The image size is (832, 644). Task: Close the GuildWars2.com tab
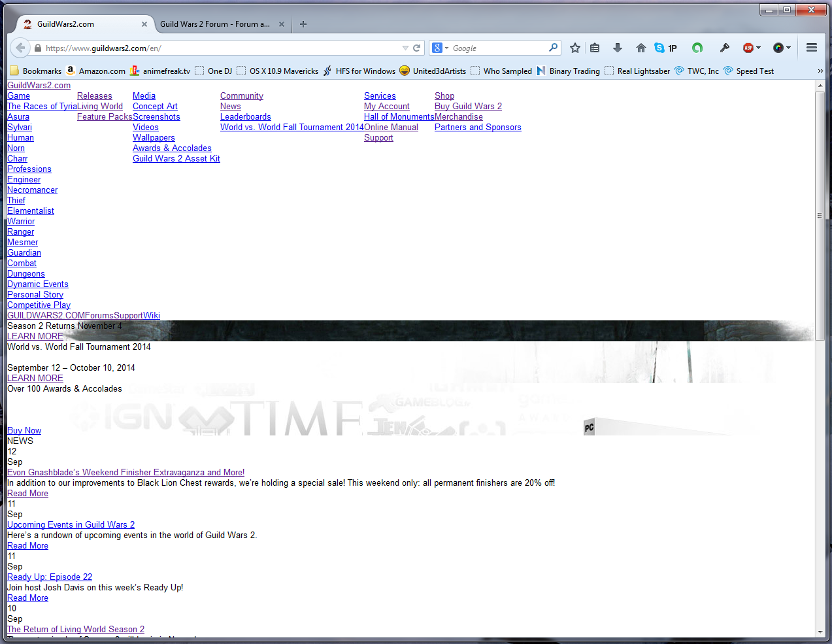[144, 24]
